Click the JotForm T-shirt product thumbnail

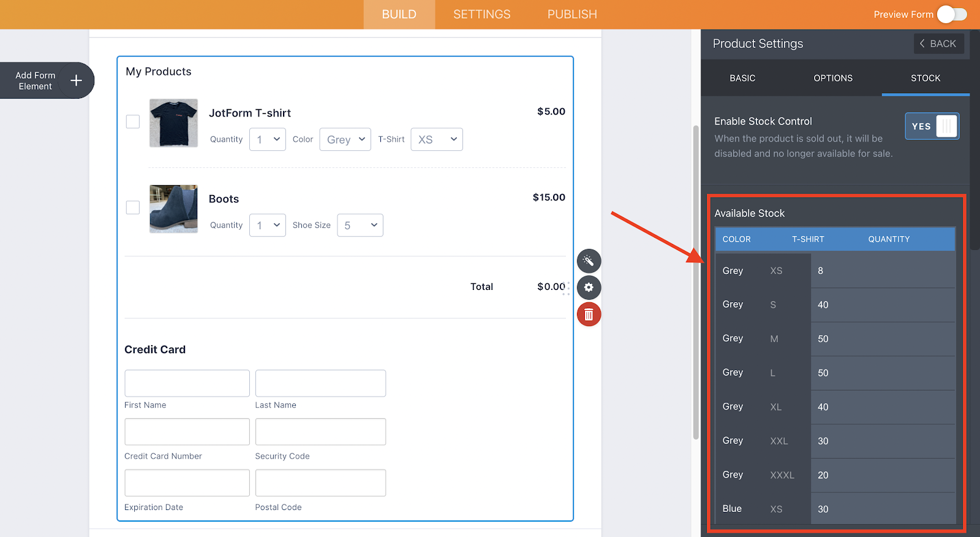point(173,123)
